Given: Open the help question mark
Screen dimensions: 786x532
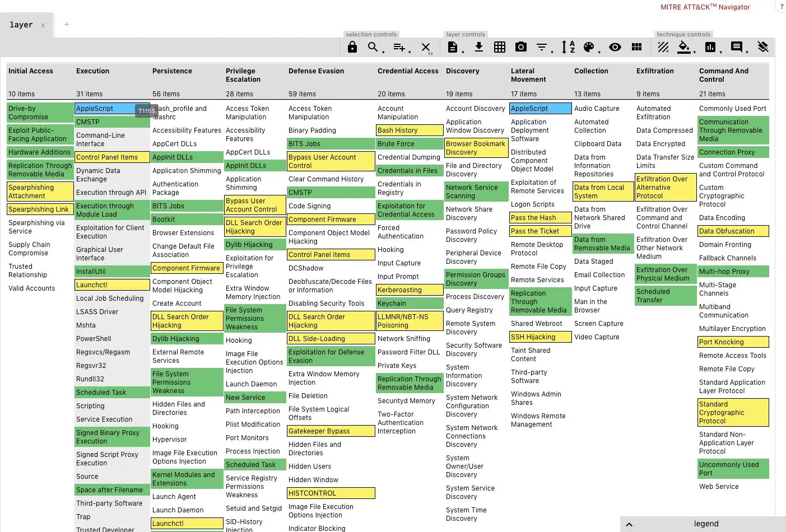Looking at the screenshot, I should [782, 7].
